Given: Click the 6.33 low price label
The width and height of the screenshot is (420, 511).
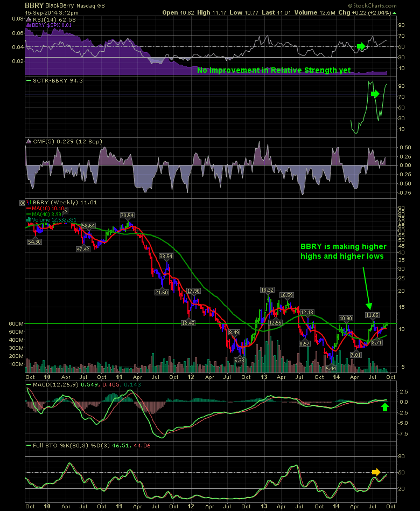Looking at the screenshot, I should click(x=239, y=360).
